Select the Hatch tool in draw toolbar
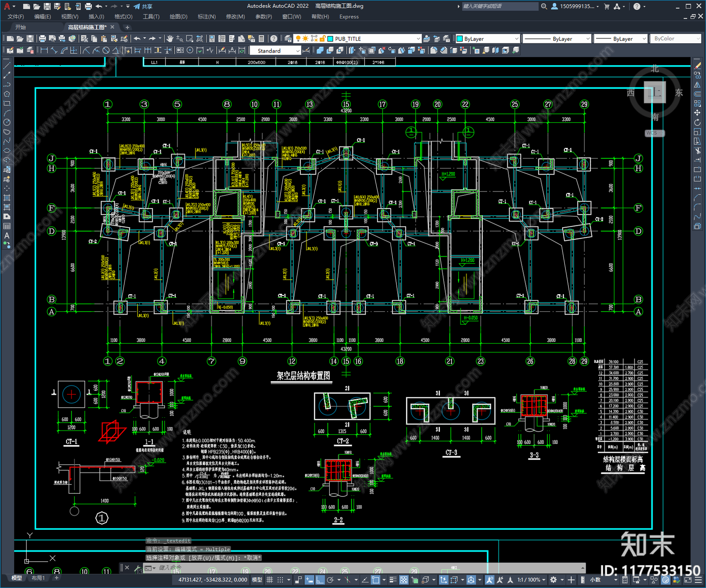706x588 pixels. click(x=7, y=198)
